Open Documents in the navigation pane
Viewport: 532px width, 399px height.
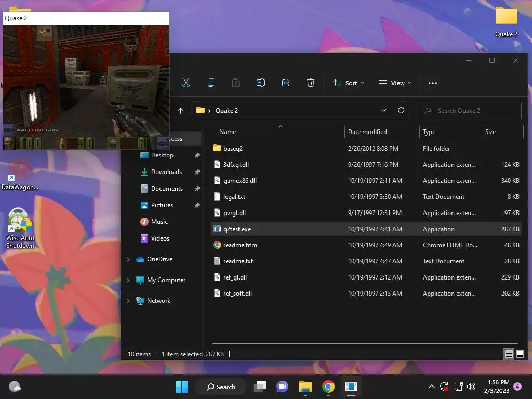tap(167, 189)
